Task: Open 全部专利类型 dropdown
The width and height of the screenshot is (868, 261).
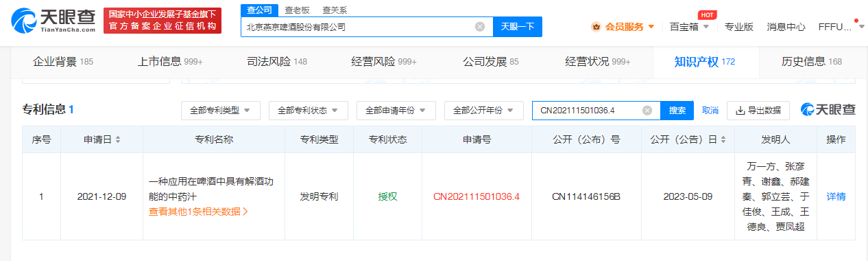Action: (x=220, y=110)
